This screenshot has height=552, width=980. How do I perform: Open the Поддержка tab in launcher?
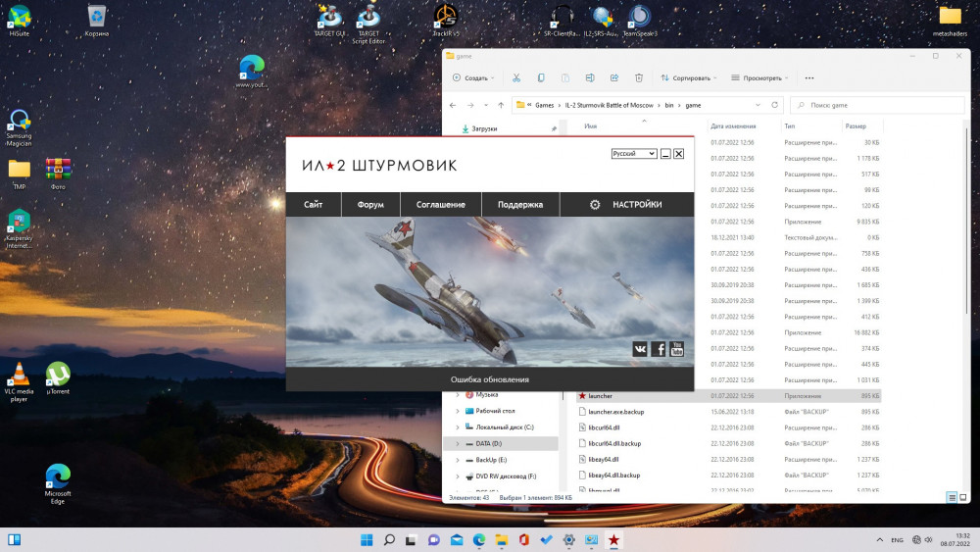pyautogui.click(x=520, y=204)
